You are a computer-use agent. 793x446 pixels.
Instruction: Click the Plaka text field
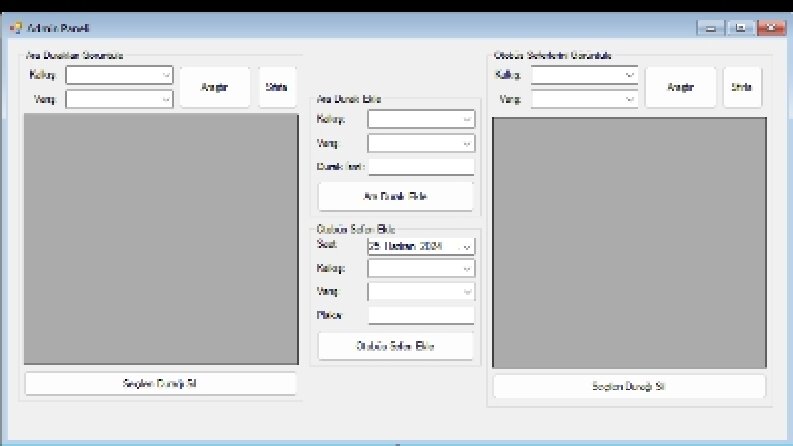click(x=421, y=315)
